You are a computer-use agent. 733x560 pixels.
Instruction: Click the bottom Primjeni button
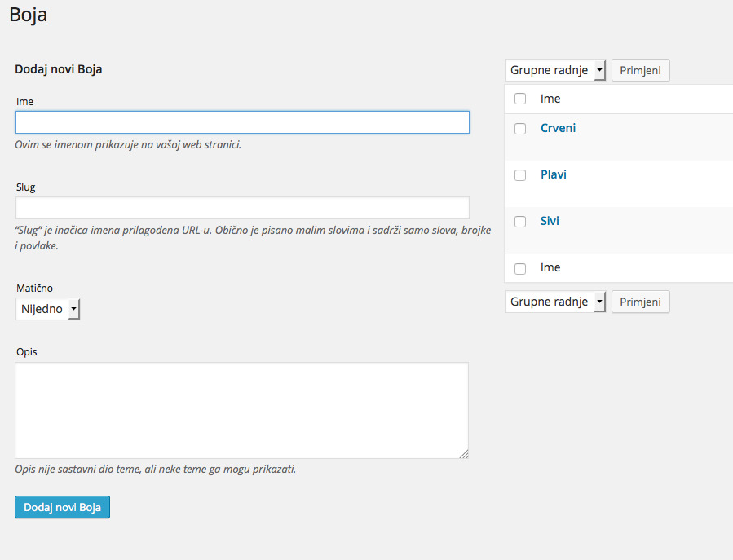[x=640, y=302]
